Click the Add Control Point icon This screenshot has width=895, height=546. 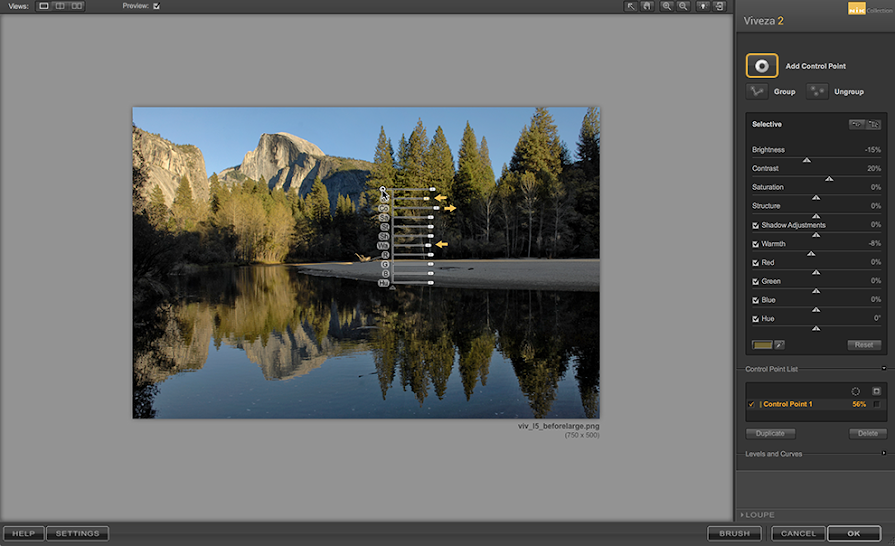[x=762, y=66]
